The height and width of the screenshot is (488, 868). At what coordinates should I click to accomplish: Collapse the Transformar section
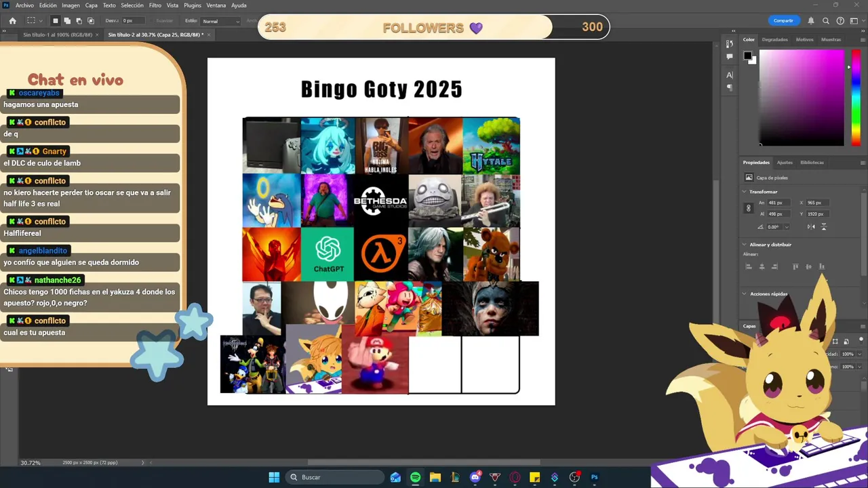pyautogui.click(x=744, y=192)
